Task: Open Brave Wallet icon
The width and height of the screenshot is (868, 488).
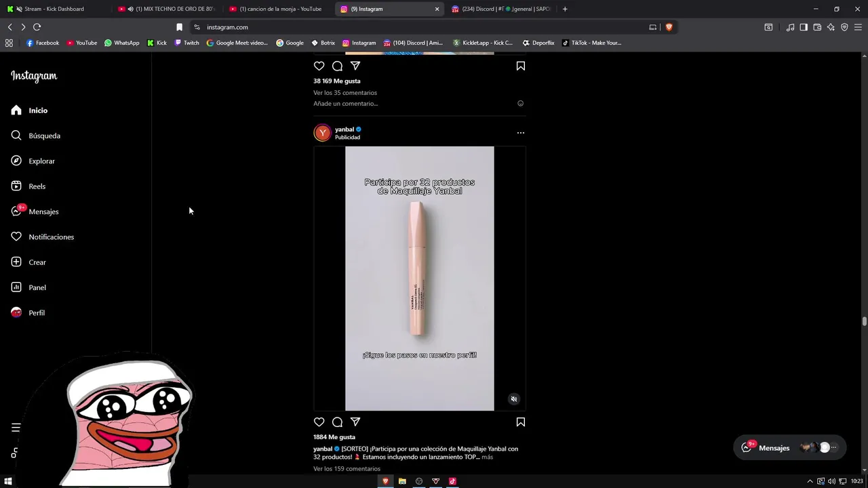Action: [817, 27]
